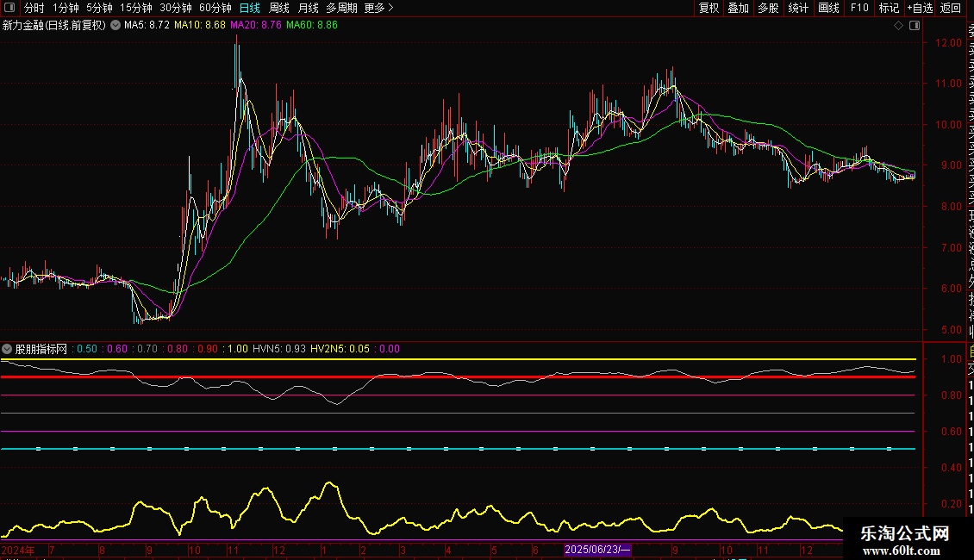The height and width of the screenshot is (560, 974).
Task: Click the 乐淘公式网 www.60lt.com watermark link
Action: (x=905, y=540)
